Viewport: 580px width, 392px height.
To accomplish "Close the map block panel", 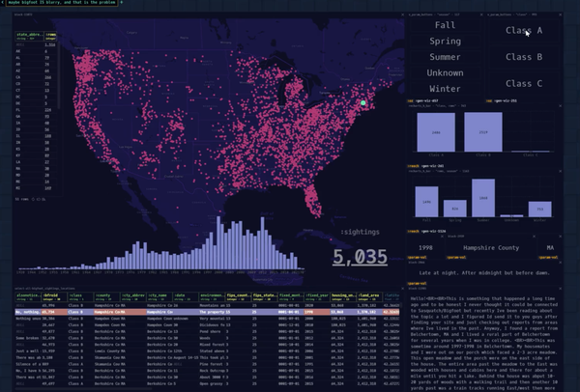I will click(403, 14).
